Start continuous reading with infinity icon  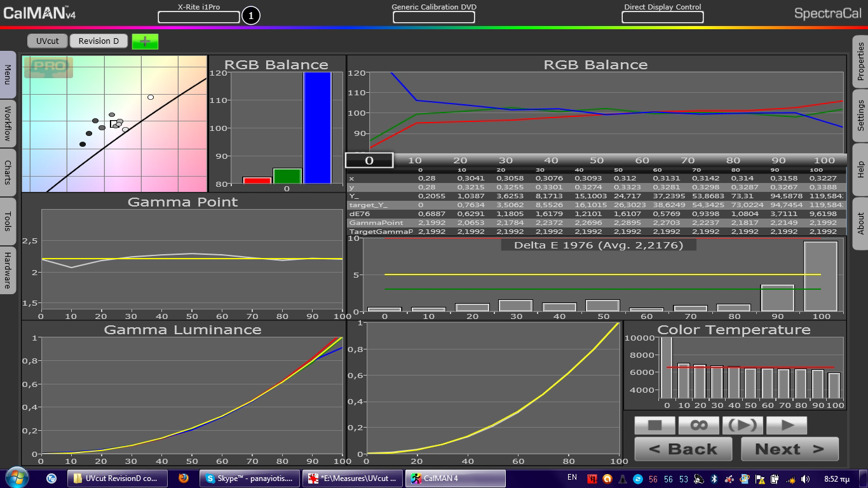[x=698, y=425]
